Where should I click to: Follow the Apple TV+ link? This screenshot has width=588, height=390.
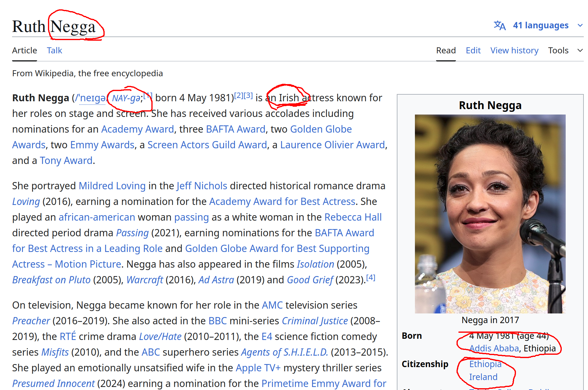(258, 368)
